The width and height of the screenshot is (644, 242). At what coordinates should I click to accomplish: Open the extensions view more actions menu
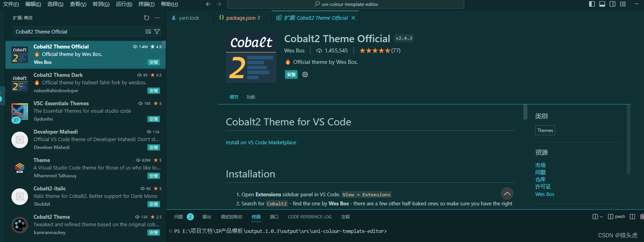coord(157,18)
